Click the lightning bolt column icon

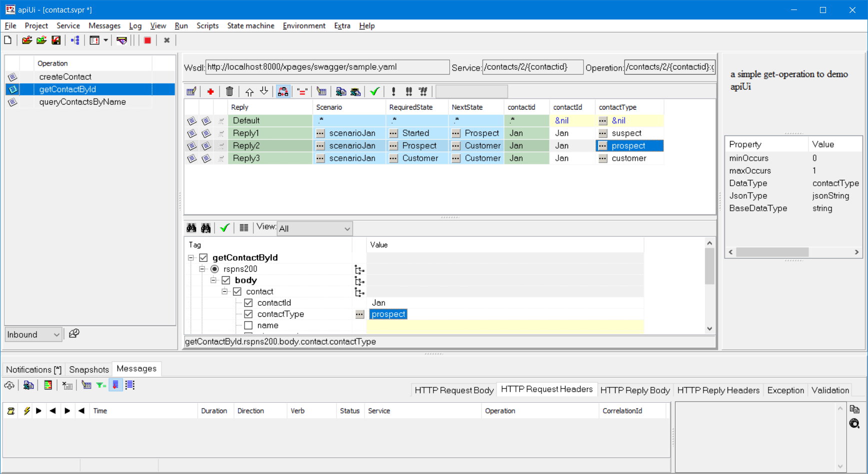point(26,411)
